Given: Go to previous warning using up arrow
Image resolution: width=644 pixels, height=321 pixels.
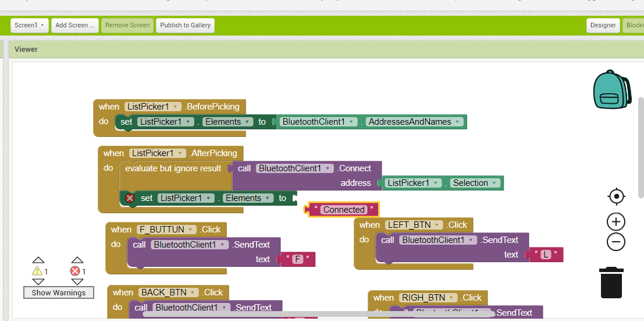Looking at the screenshot, I should pyautogui.click(x=38, y=260).
